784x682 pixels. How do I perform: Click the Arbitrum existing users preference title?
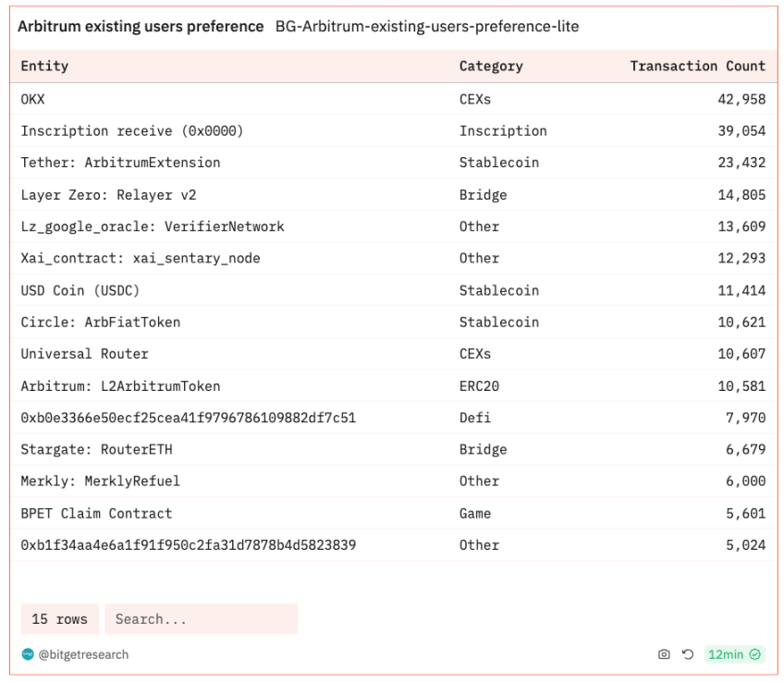[141, 27]
